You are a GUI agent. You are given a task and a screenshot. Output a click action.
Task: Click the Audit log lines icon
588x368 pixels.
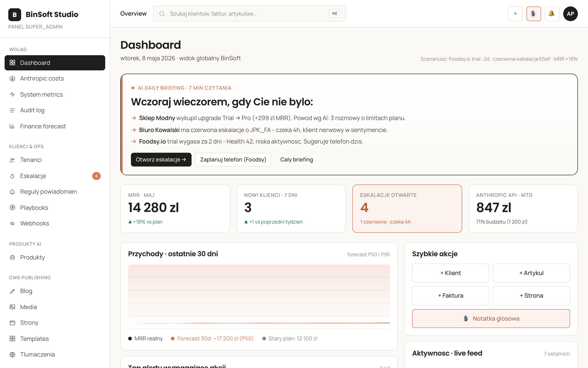[12, 110]
